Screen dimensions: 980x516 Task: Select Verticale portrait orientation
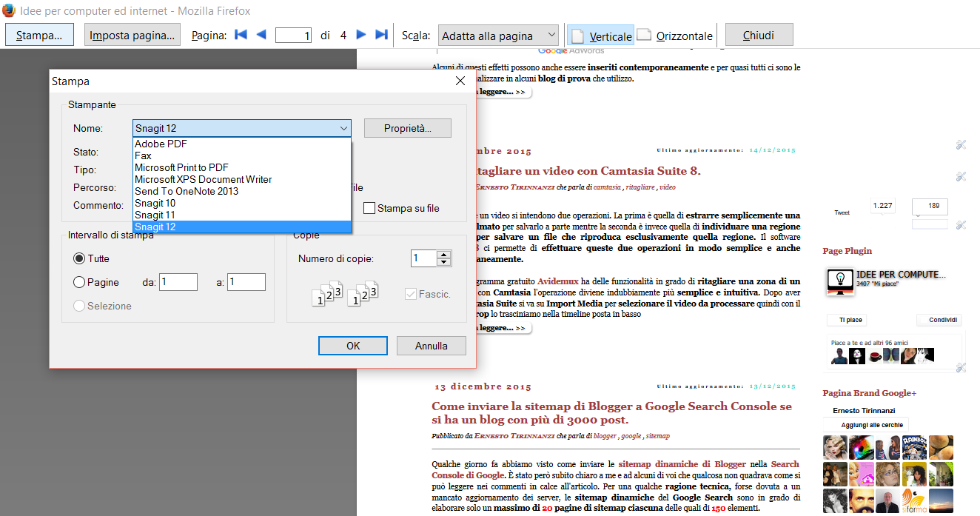600,36
